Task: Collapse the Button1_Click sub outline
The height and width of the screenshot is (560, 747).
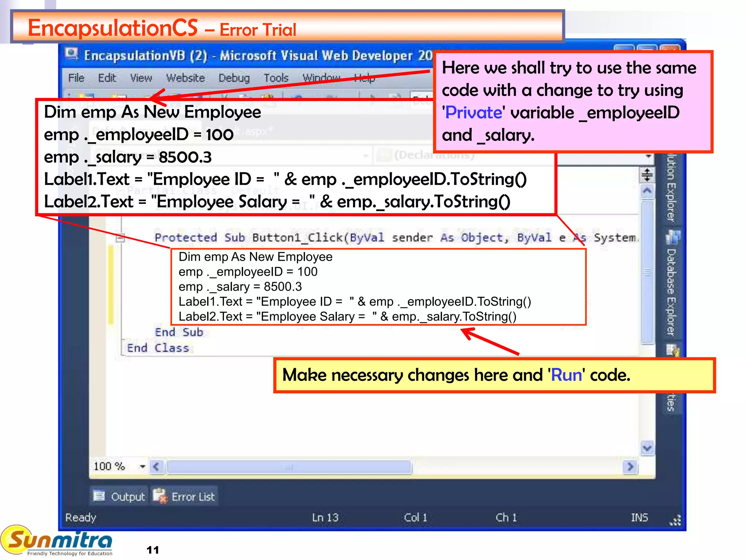Action: tap(120, 238)
